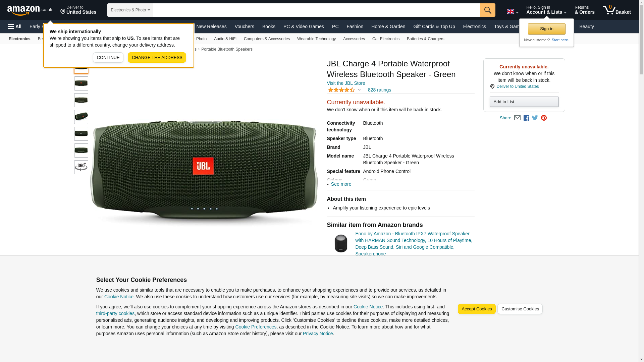Share product on Pinterest
644x362 pixels.
pos(544,118)
